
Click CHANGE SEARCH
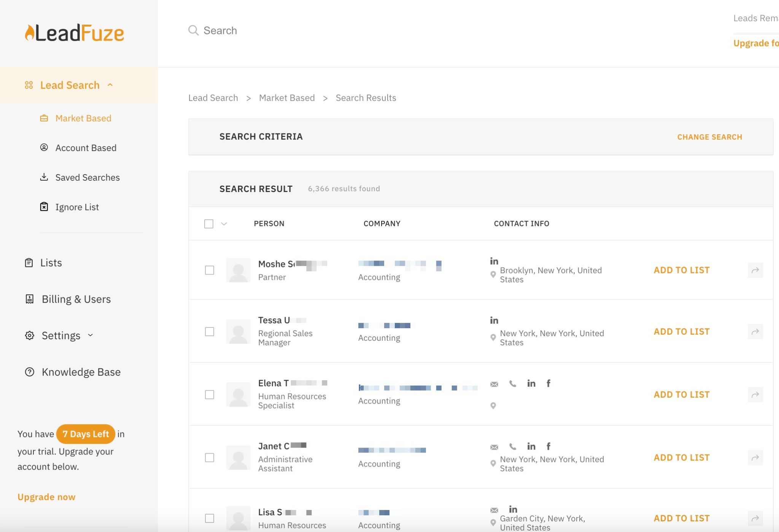[x=709, y=137]
